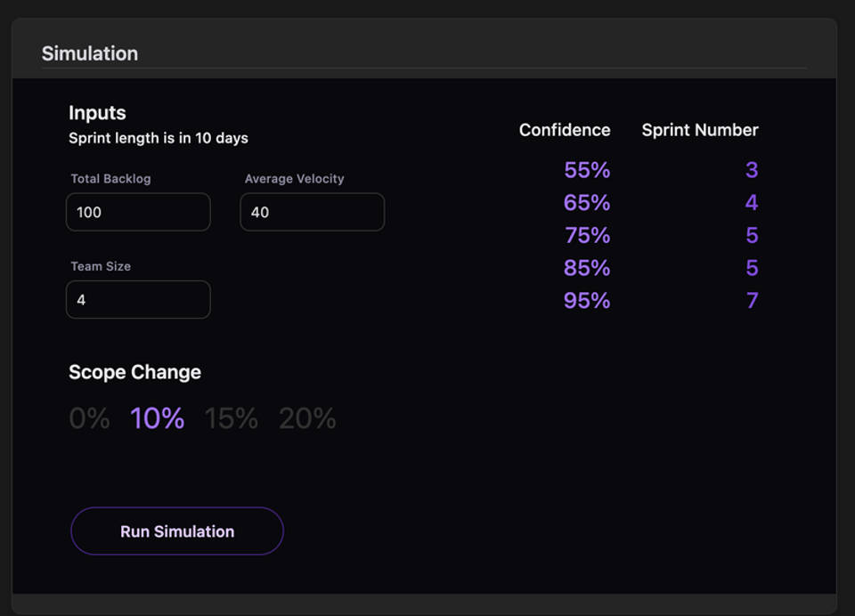Click the sprint length description text
This screenshot has height=616, width=855.
coord(159,138)
